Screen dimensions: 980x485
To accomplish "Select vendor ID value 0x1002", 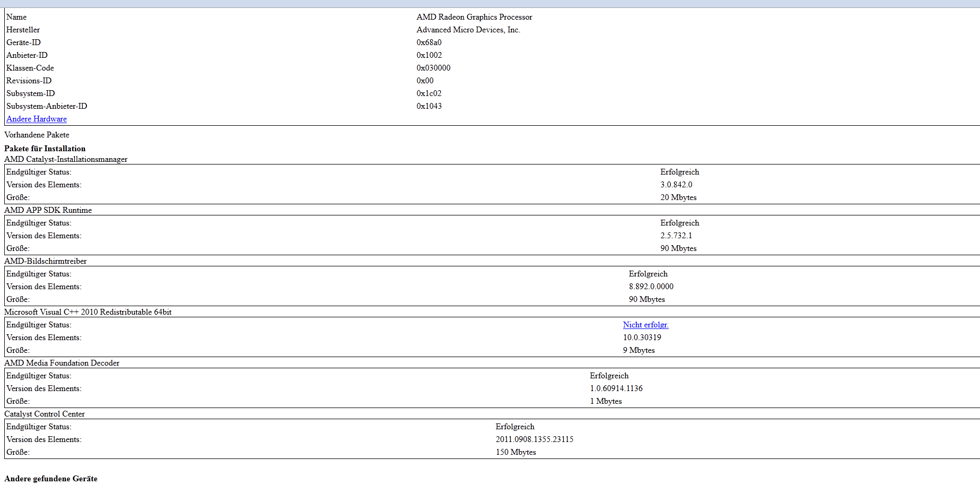I will point(429,55).
